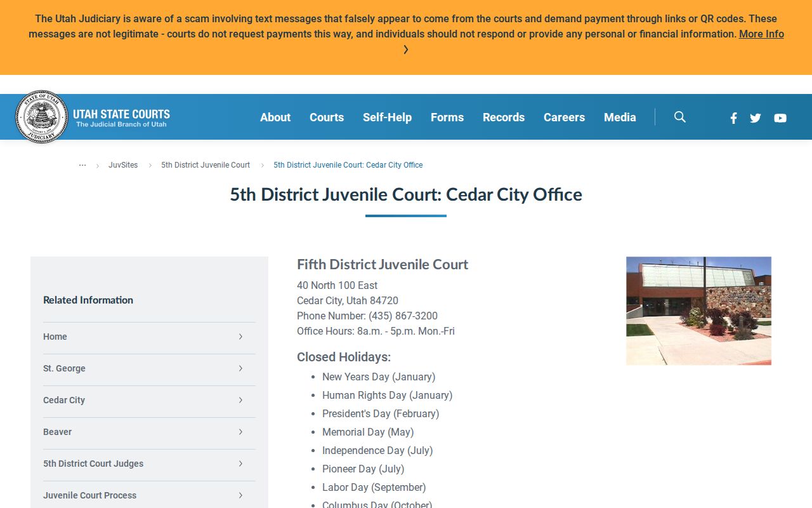The image size is (812, 508).
Task: Open the Media menu
Action: click(620, 117)
